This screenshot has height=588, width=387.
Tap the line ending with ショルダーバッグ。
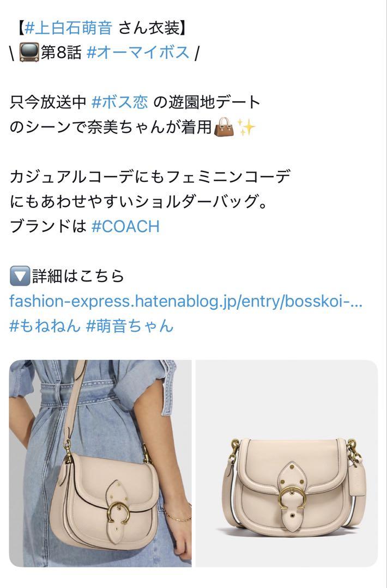pyautogui.click(x=138, y=201)
